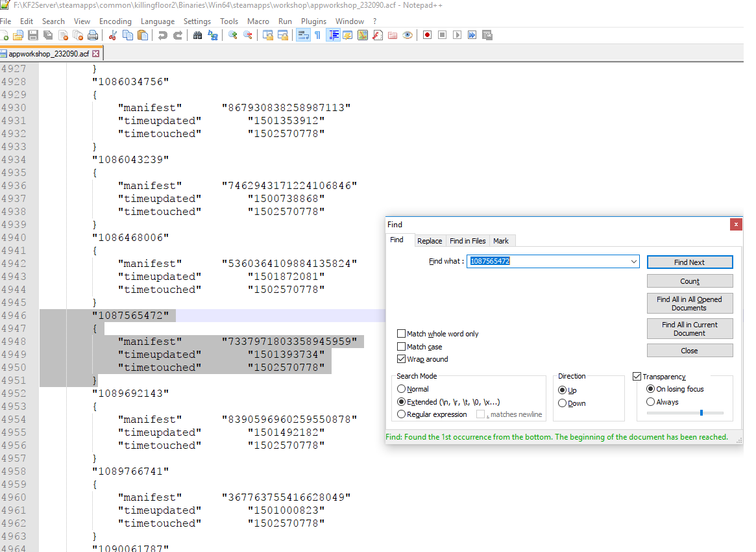The image size is (756, 552).
Task: Click the Undo arrow icon
Action: [x=163, y=35]
